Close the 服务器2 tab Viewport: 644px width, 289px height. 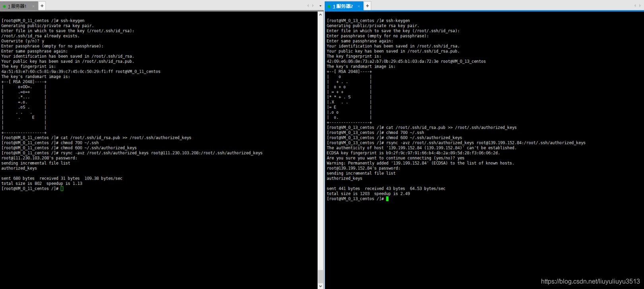click(359, 6)
